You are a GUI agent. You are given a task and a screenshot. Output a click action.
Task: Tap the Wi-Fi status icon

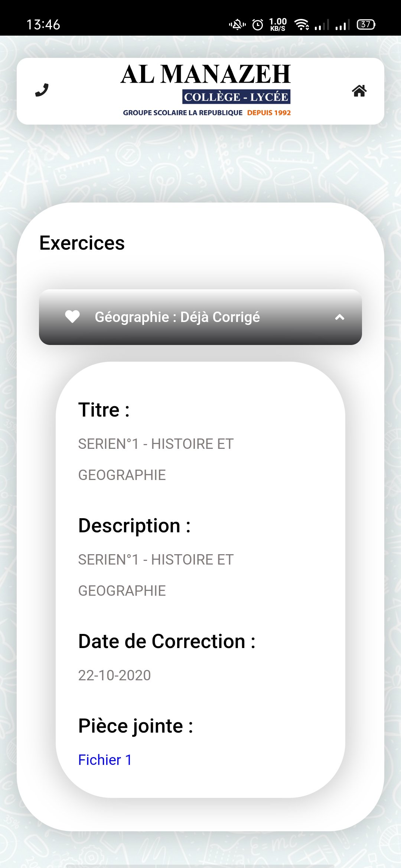(x=301, y=24)
